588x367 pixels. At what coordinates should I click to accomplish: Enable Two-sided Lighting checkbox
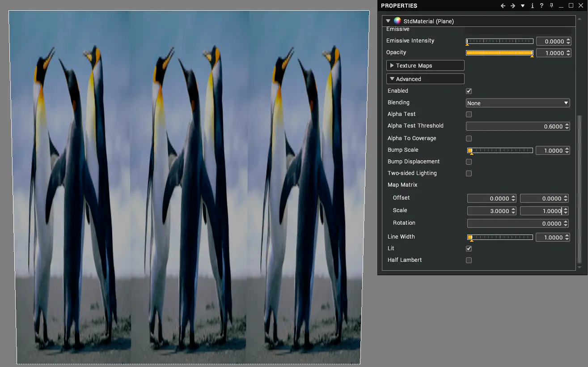coord(469,173)
